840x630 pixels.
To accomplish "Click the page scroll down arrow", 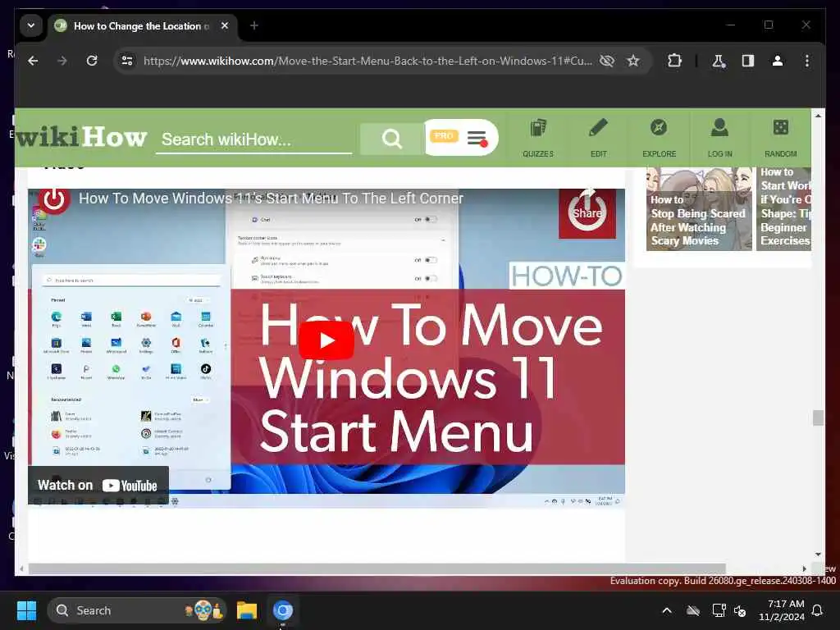I will click(818, 555).
